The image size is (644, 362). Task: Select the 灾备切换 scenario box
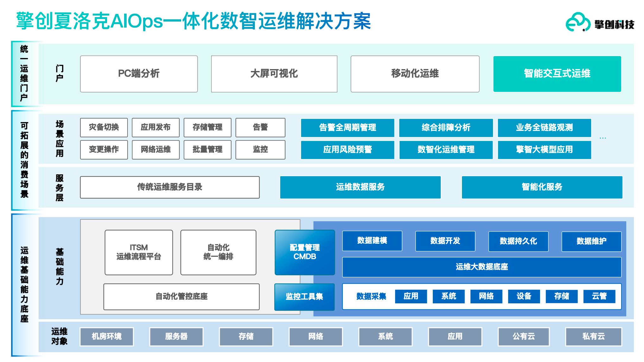(x=104, y=127)
